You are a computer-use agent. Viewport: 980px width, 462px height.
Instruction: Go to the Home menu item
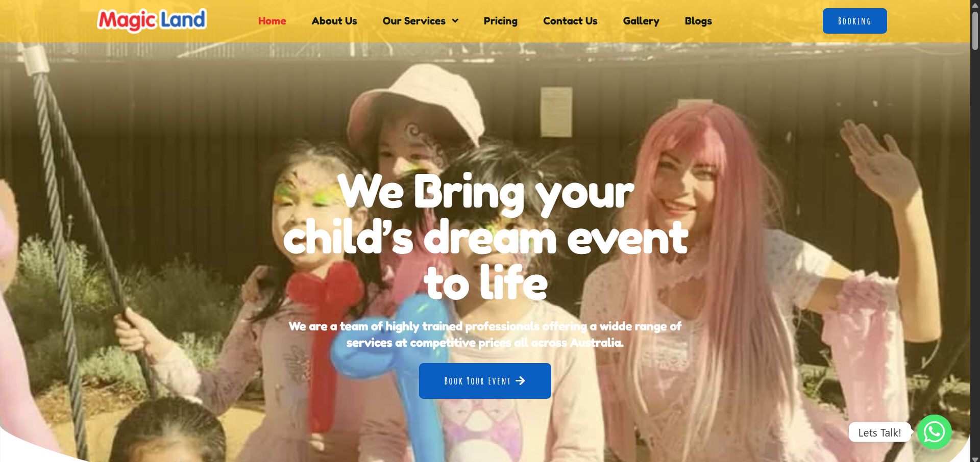point(272,21)
